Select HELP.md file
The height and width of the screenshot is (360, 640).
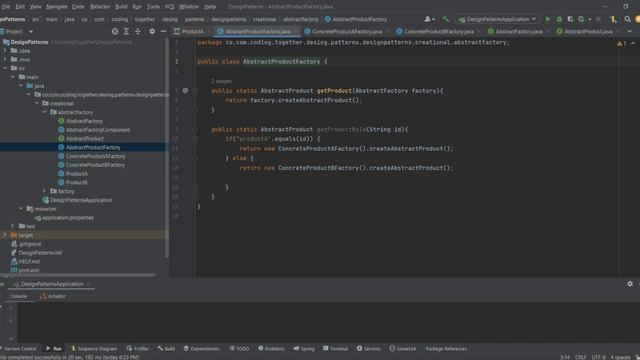(29, 261)
